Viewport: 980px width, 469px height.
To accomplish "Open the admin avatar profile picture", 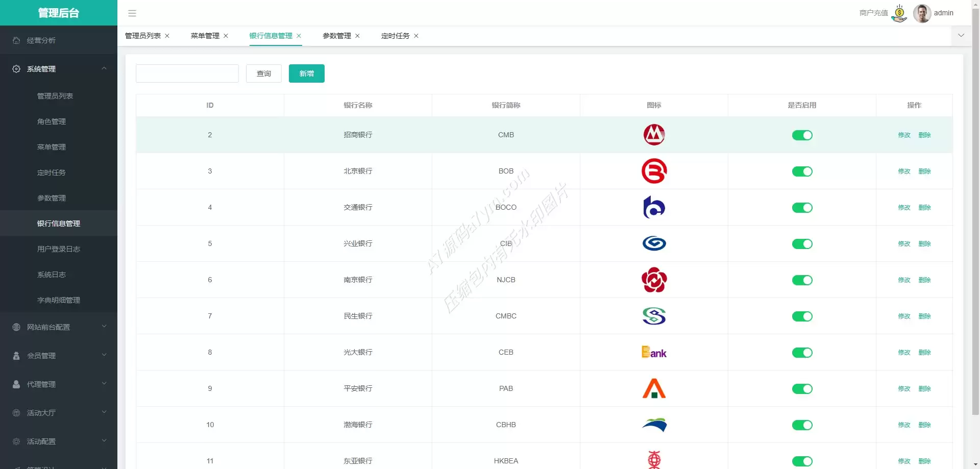I will click(922, 13).
